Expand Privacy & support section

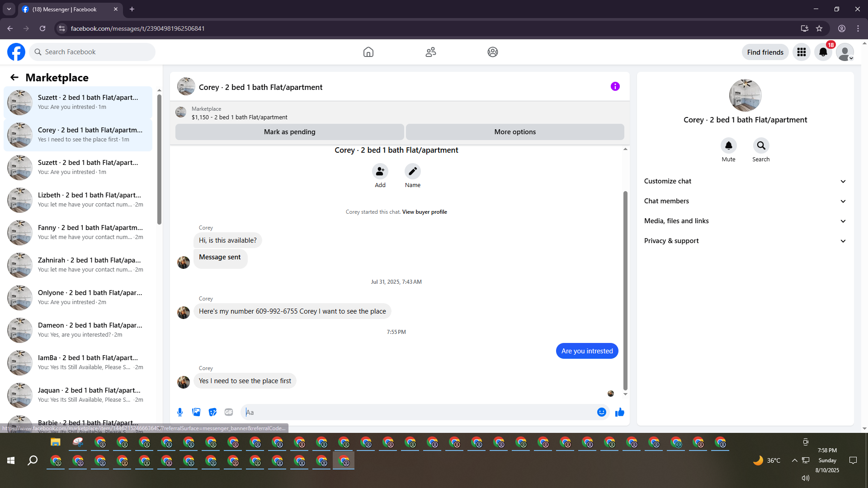pos(745,241)
